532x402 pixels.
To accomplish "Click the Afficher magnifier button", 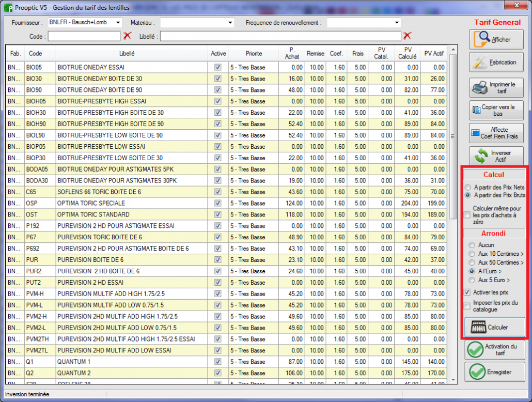I will click(496, 39).
